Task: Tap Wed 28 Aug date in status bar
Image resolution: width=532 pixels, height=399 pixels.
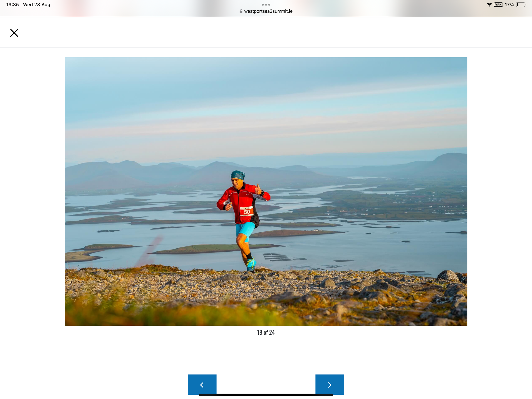Action: (x=37, y=4)
